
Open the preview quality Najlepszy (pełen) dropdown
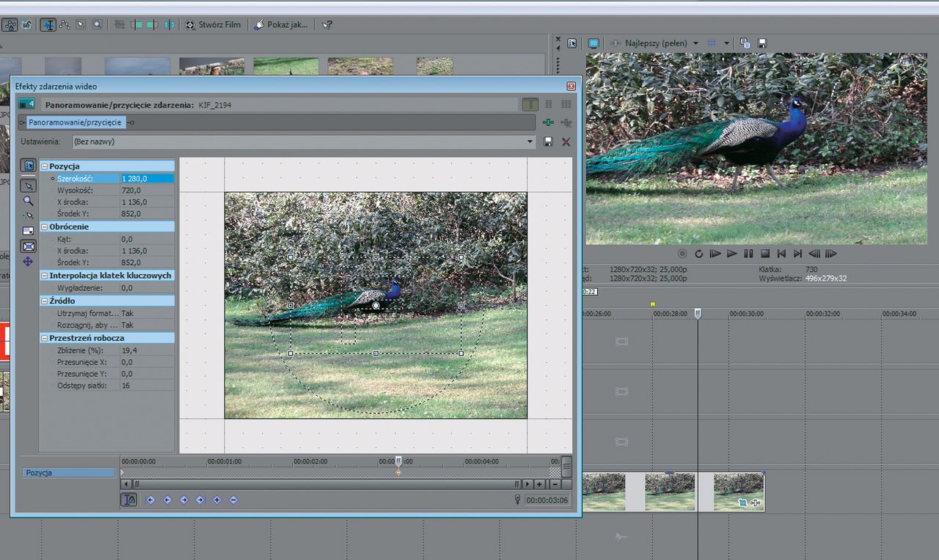coord(695,43)
